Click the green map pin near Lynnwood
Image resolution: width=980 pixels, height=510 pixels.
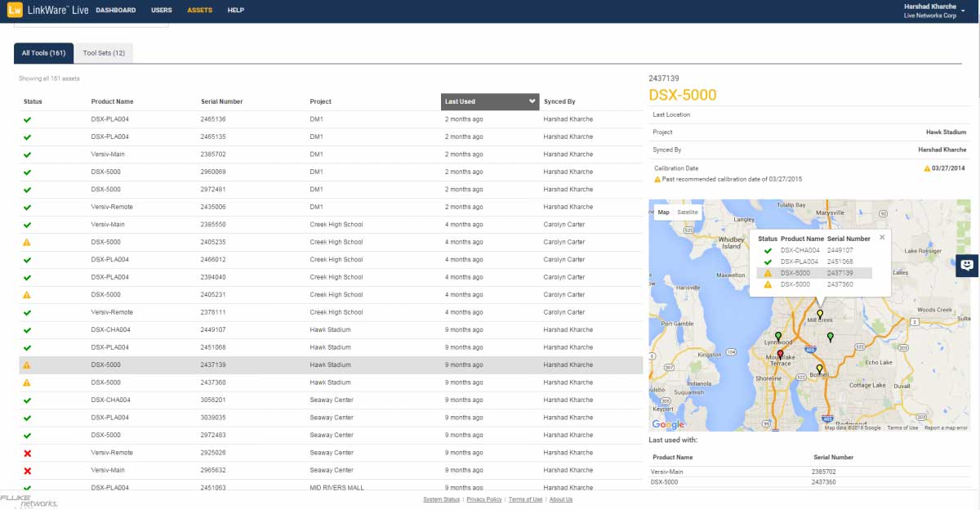[778, 336]
